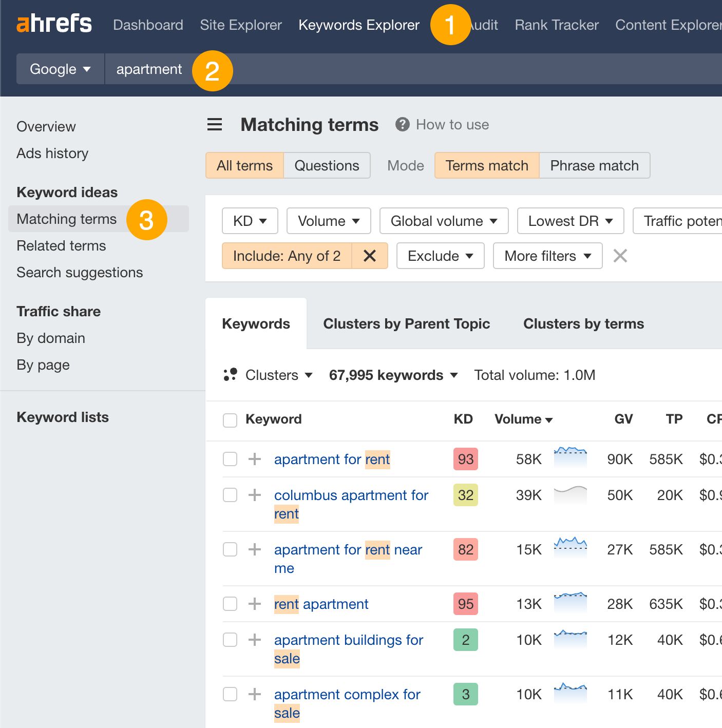Toggle Volume sort direction arrow
The height and width of the screenshot is (728, 722).
tap(549, 419)
